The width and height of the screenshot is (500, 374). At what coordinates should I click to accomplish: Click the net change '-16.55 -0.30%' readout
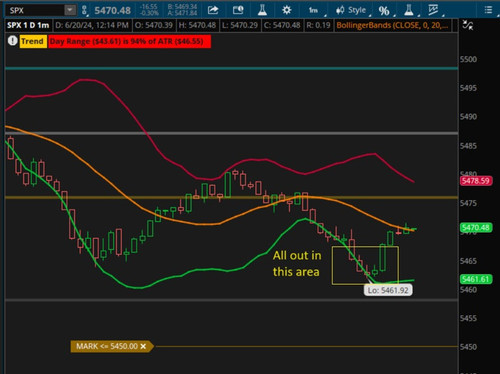(149, 10)
